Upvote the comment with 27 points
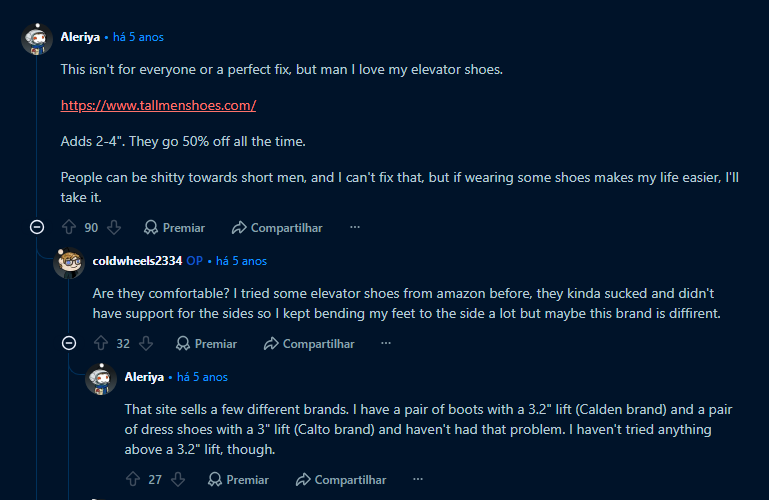The height and width of the screenshot is (500, 769). tap(132, 479)
